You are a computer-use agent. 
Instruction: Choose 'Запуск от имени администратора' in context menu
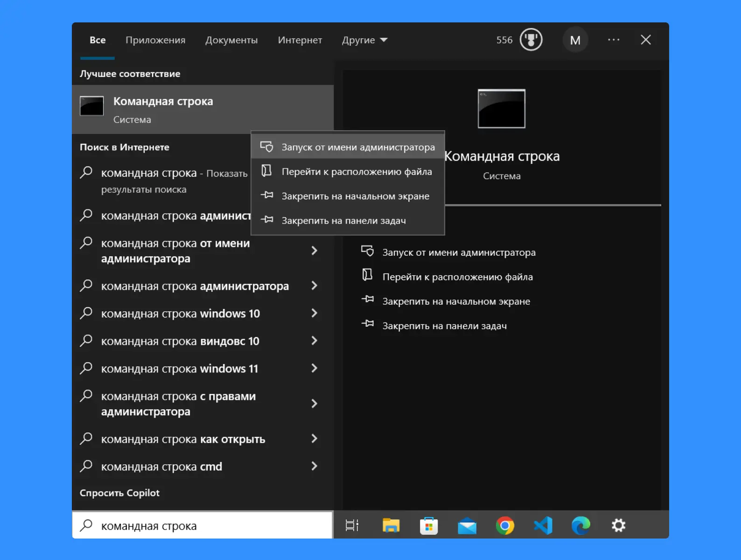pos(348,147)
